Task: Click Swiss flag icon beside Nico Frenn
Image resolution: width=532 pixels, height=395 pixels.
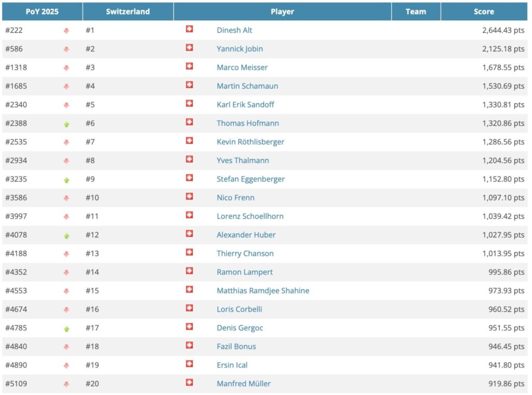Action: pos(189,197)
